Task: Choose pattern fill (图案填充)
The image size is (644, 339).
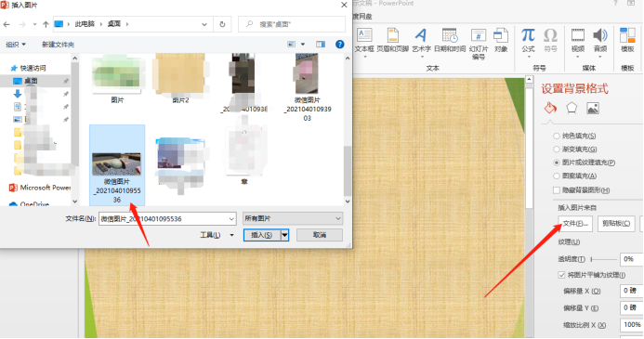Action: coord(557,176)
